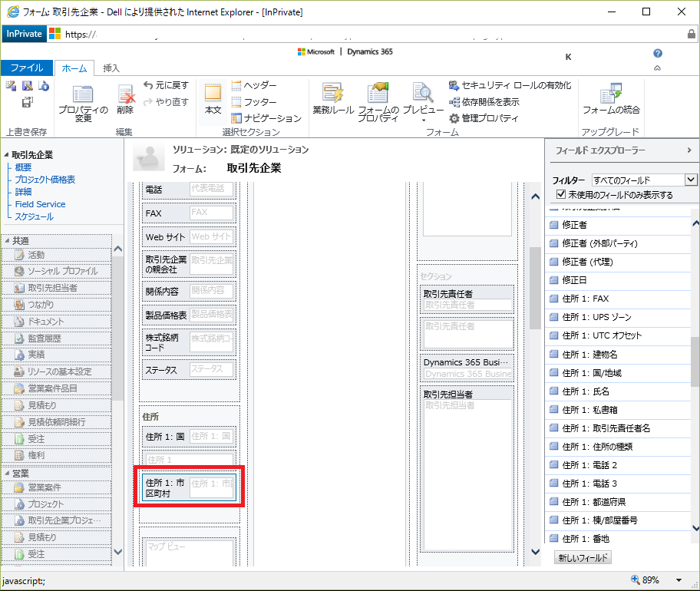Click the form canvas scroll down arrow
The height and width of the screenshot is (591, 700).
pyautogui.click(x=535, y=552)
